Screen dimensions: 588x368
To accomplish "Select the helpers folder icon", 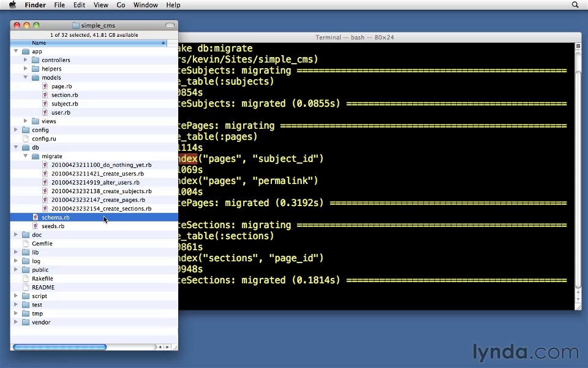I will pos(36,69).
